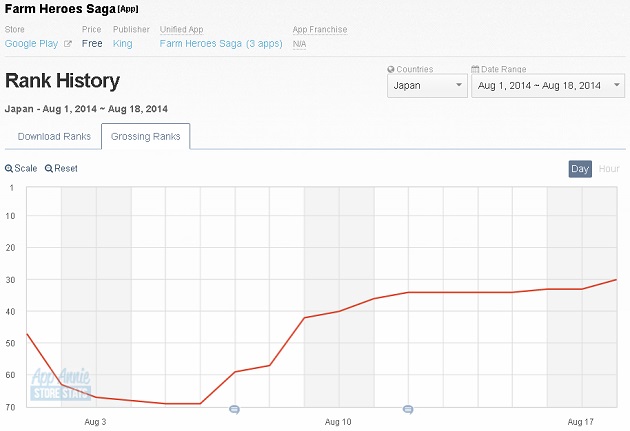Click the App Franchise label

[320, 30]
